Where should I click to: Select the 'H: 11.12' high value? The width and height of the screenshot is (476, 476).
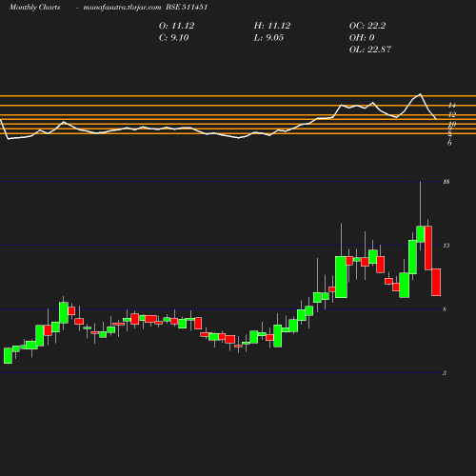click(272, 26)
